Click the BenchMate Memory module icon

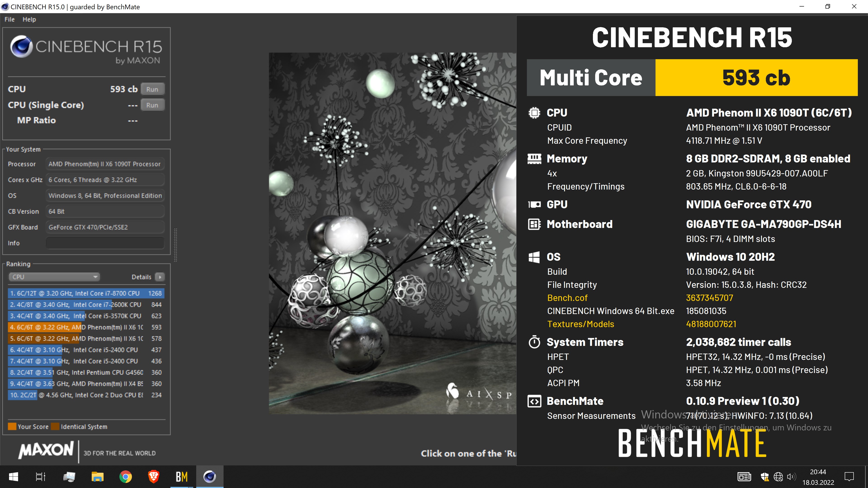(534, 159)
